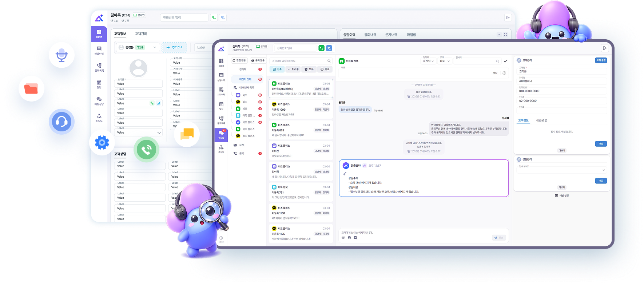
Task: Click the logout icon in front window
Action: pos(604,48)
